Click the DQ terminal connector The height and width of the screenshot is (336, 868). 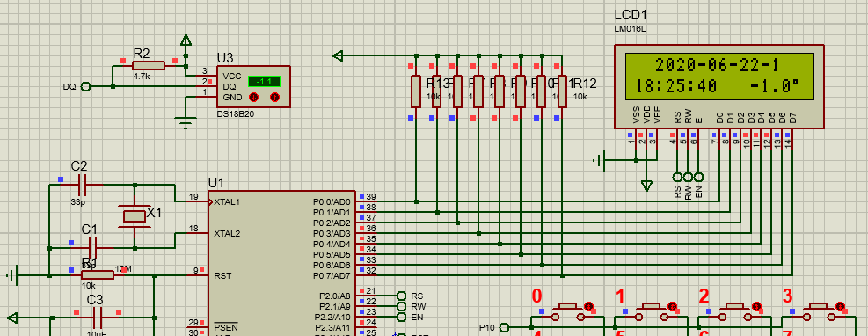click(85, 86)
